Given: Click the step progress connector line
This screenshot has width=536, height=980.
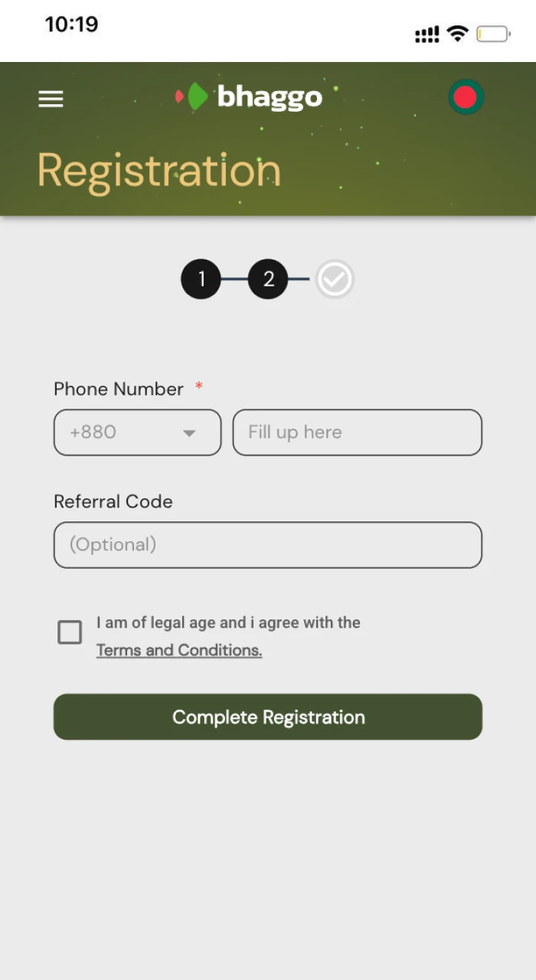Looking at the screenshot, I should tap(234, 279).
